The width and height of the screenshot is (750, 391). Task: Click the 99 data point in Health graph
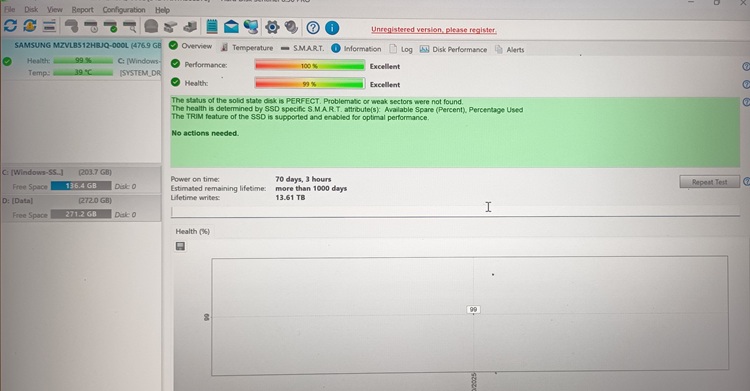tap(473, 310)
